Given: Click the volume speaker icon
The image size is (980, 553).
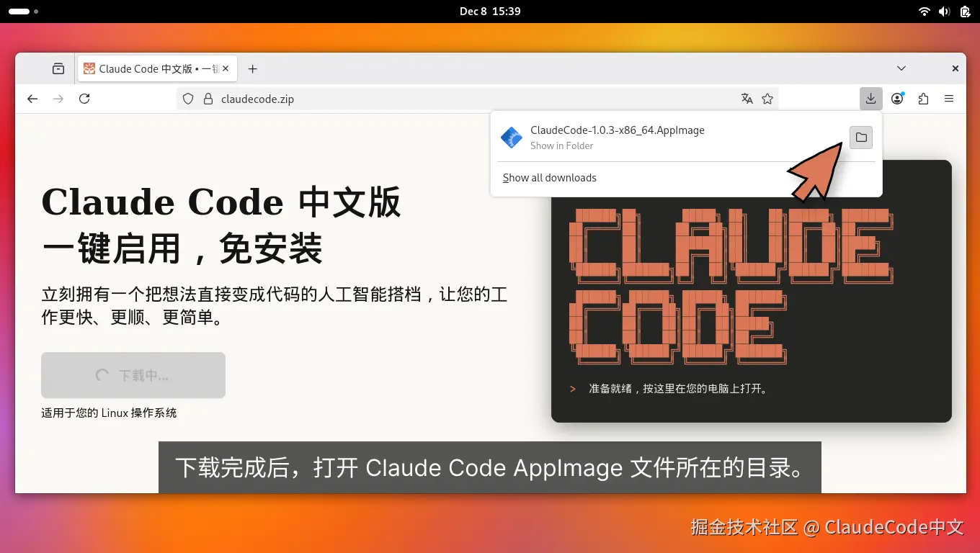Looking at the screenshot, I should (945, 12).
